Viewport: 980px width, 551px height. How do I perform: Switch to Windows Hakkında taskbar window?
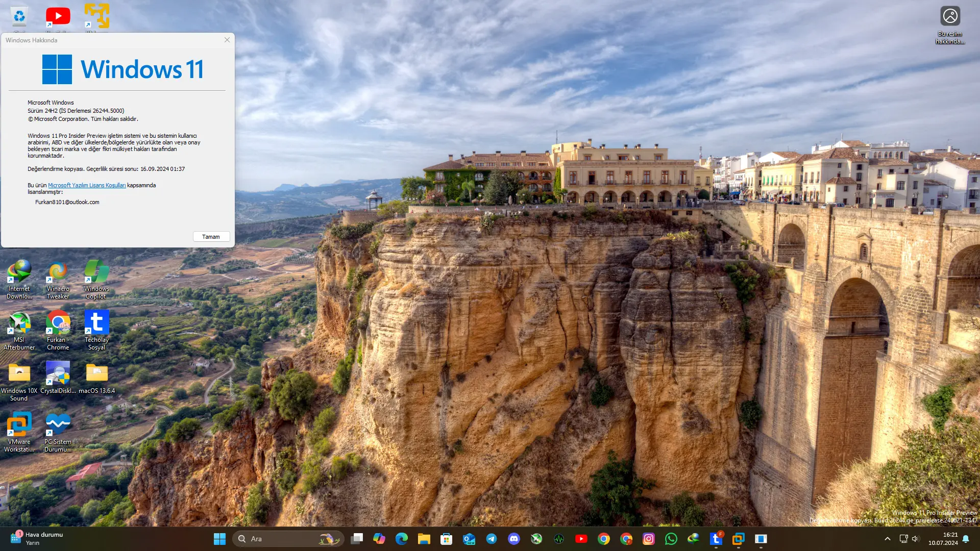[761, 539]
